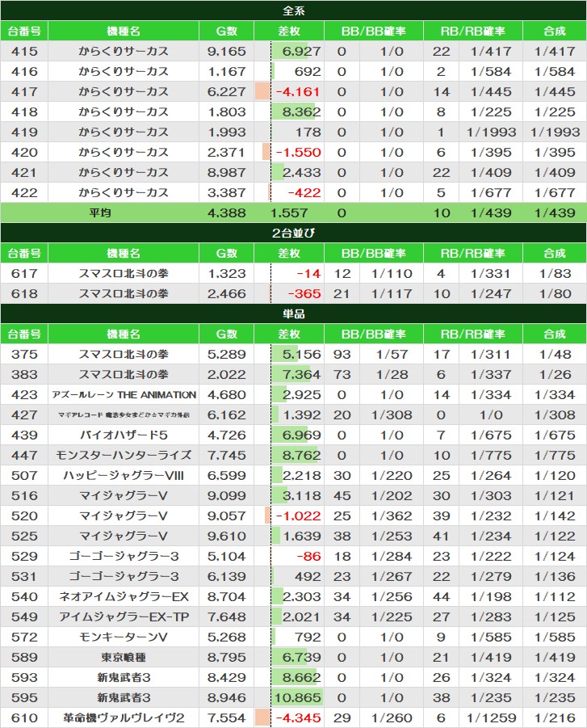Click the 革命機ヴァルヴレイヴ2 machine name
587x728 pixels.
(124, 717)
